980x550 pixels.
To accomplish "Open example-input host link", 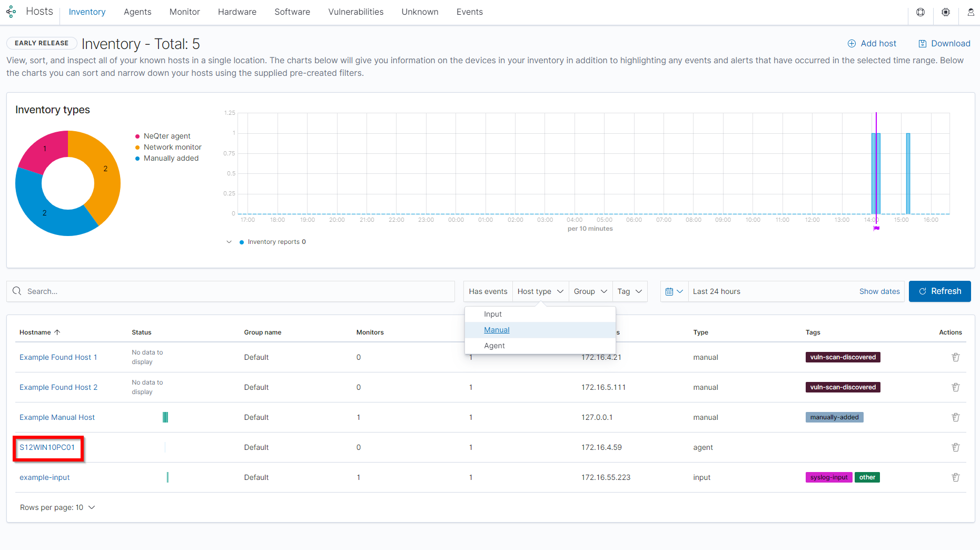I will [45, 477].
